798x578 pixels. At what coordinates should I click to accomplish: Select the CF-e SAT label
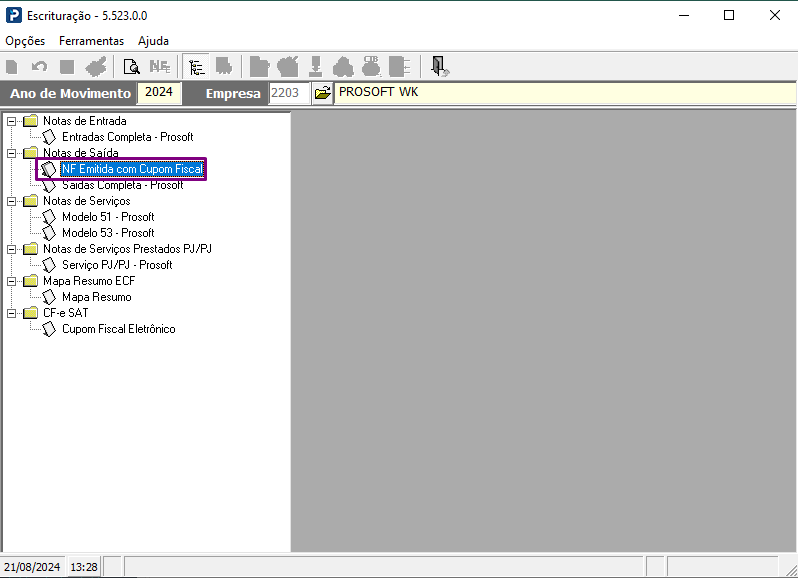pos(66,313)
